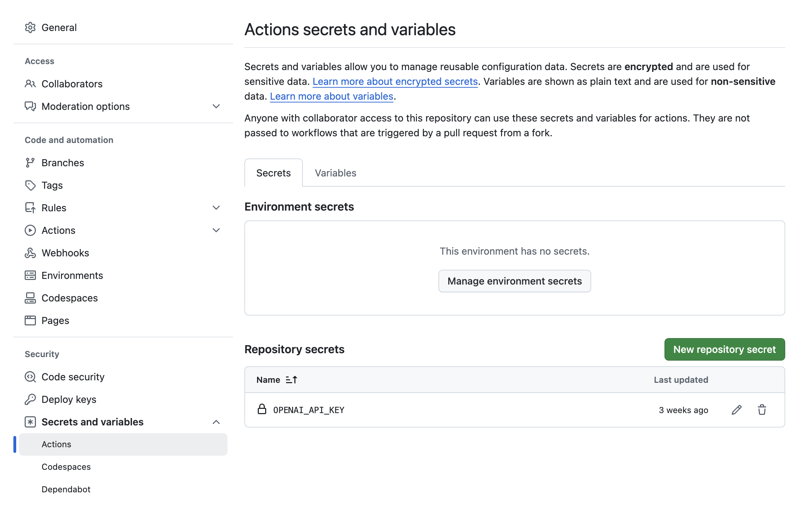Expand the Moderation options chevron
Viewport: 812px width, 505px height.
point(216,106)
